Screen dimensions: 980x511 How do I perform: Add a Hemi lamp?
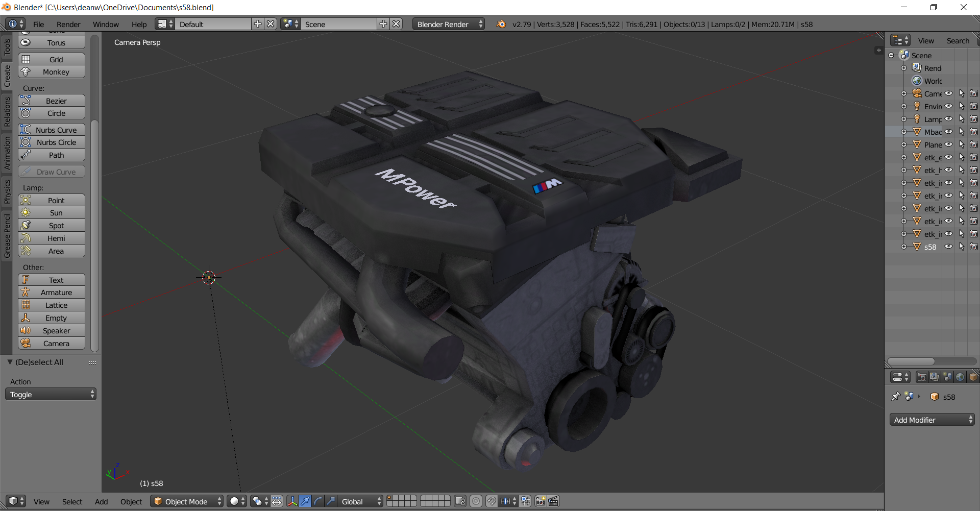click(x=52, y=238)
